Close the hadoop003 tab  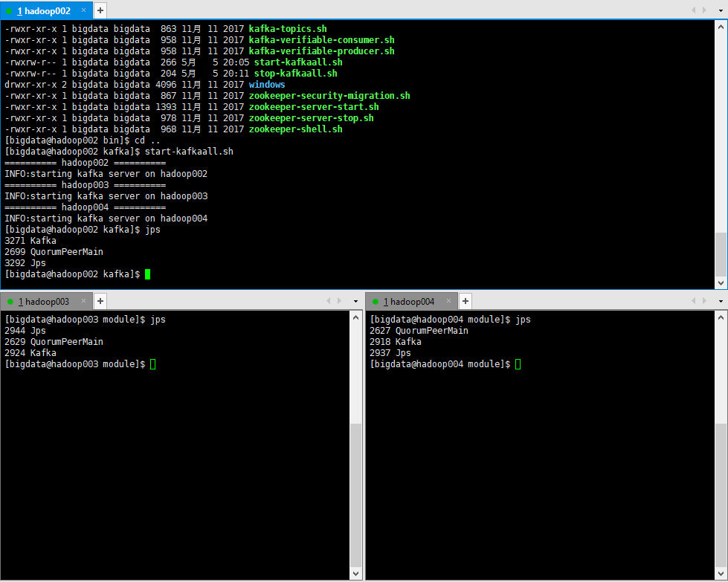pyautogui.click(x=83, y=301)
